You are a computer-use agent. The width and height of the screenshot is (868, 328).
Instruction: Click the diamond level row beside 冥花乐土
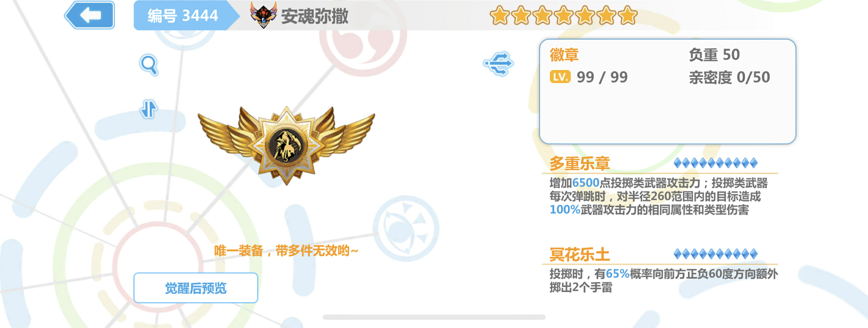(715, 254)
